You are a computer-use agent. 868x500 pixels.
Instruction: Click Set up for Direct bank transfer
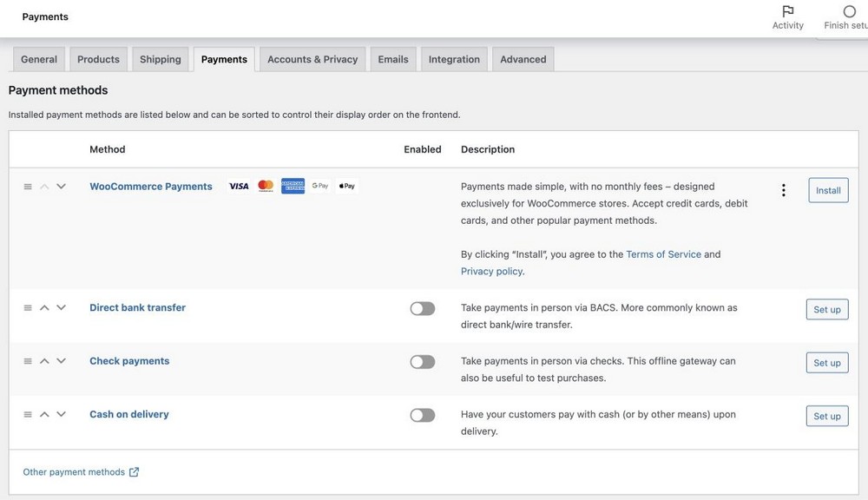[827, 310]
